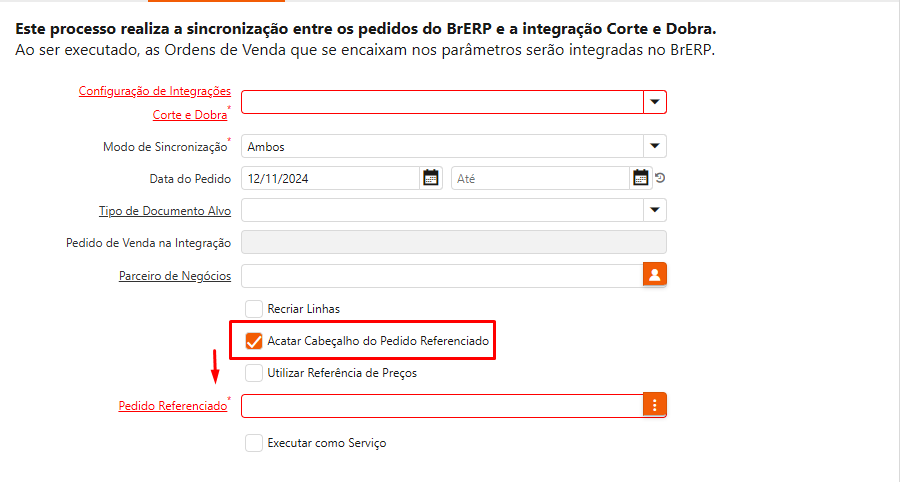Viewport: 900px width, 482px height.
Task: Click the Parceiro de Negócios text field
Action: click(x=440, y=275)
